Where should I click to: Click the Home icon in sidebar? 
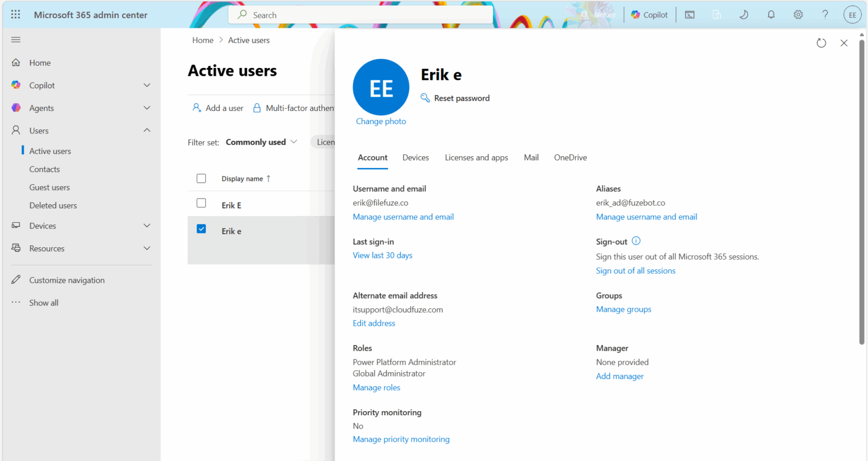(16, 62)
